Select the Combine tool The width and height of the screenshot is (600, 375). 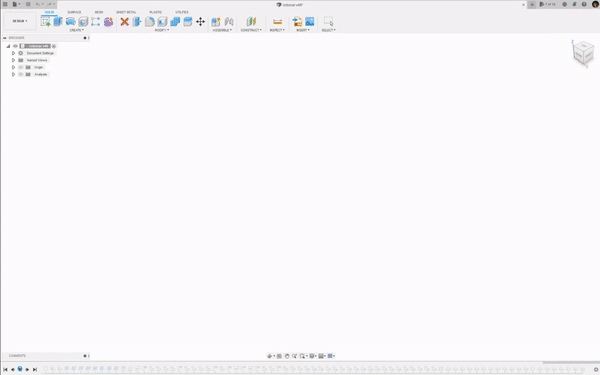[175, 21]
